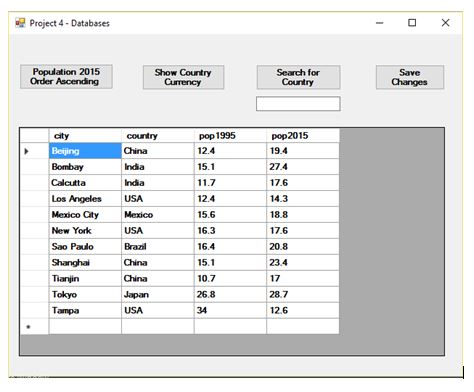Select USA country cell in Tampa row
The height and width of the screenshot is (392, 474).
158,311
